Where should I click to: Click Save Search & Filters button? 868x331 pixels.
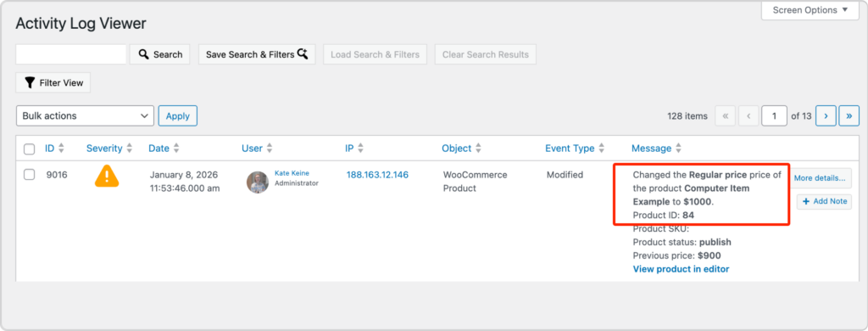257,54
